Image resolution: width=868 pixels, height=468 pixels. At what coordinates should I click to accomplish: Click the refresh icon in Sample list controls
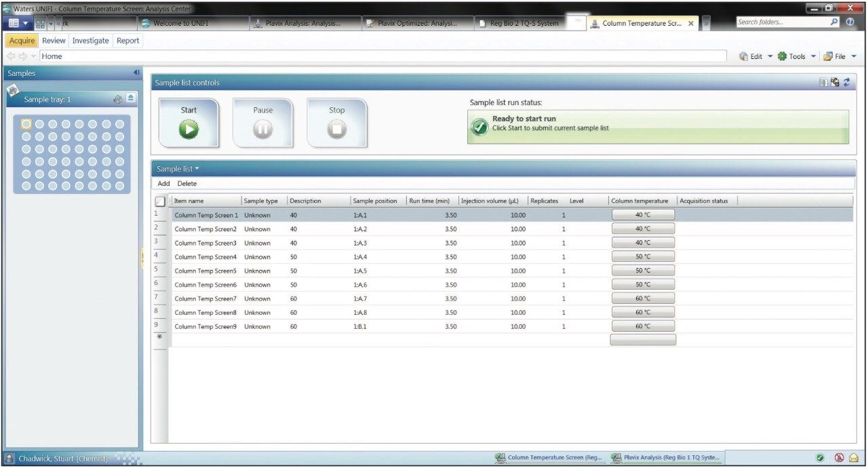[846, 82]
